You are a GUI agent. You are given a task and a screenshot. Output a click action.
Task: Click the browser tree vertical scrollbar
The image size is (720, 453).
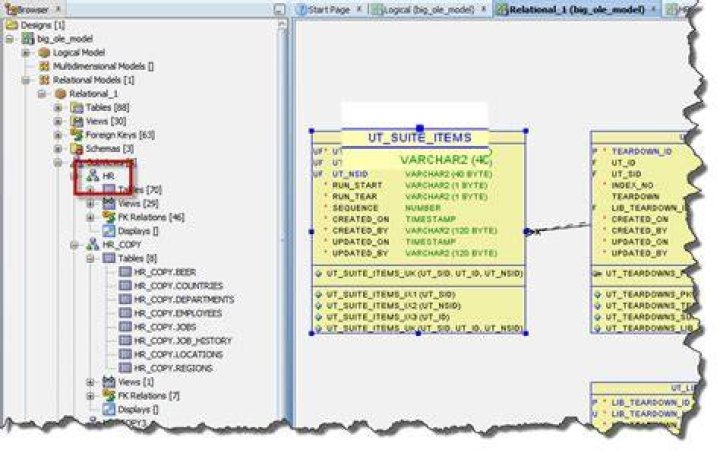point(282,220)
